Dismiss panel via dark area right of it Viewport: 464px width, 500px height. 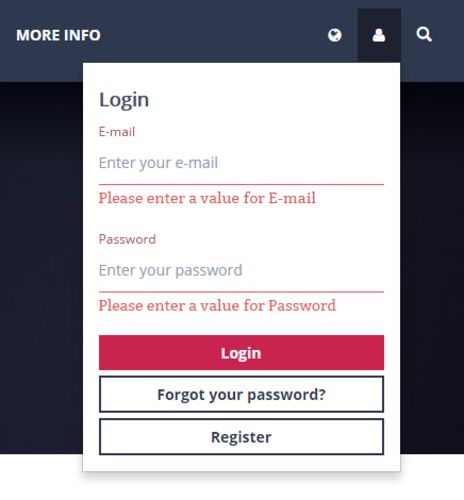coord(432,267)
